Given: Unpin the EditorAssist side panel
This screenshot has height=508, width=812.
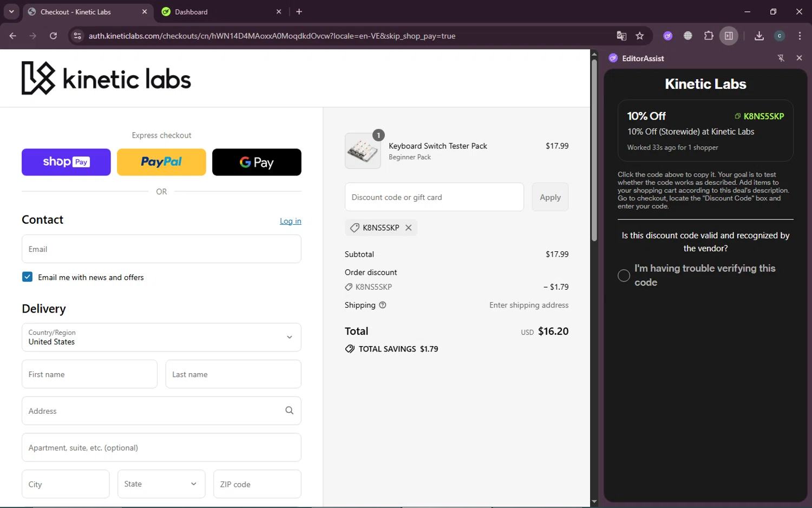Looking at the screenshot, I should (781, 58).
